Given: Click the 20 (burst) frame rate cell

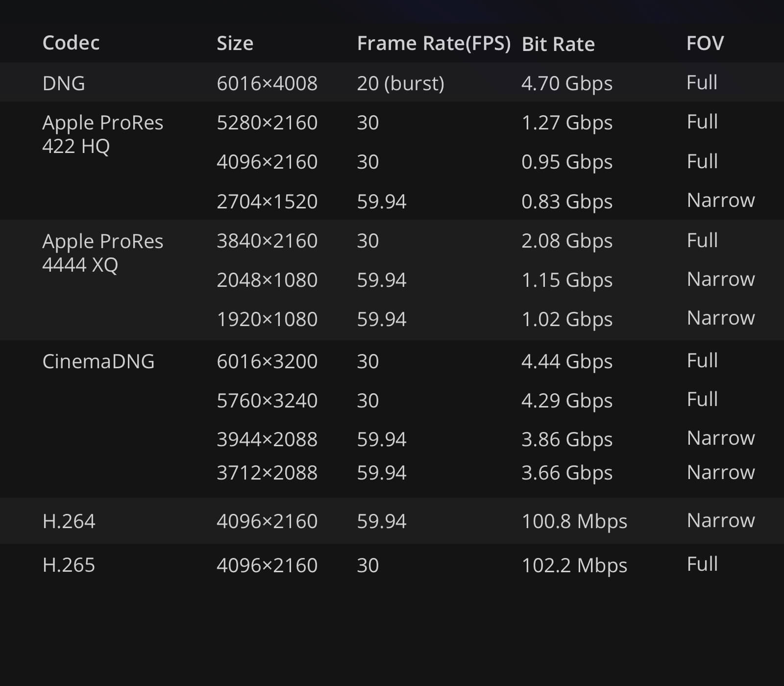Looking at the screenshot, I should click(x=400, y=84).
